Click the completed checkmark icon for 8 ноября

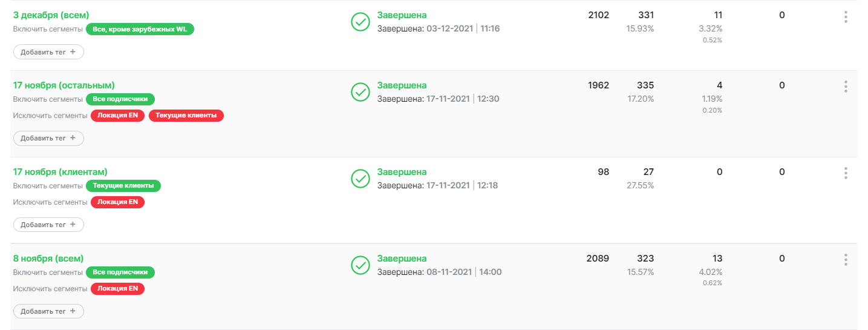361,265
